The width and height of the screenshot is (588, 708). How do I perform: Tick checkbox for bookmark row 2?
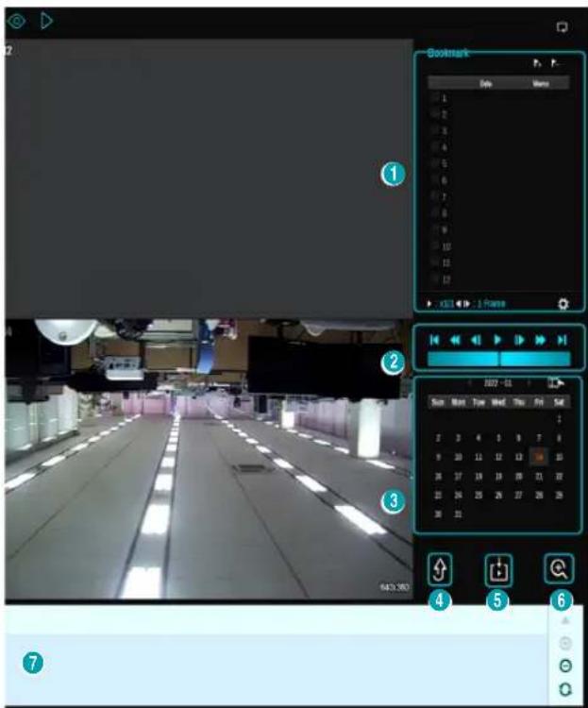click(435, 114)
